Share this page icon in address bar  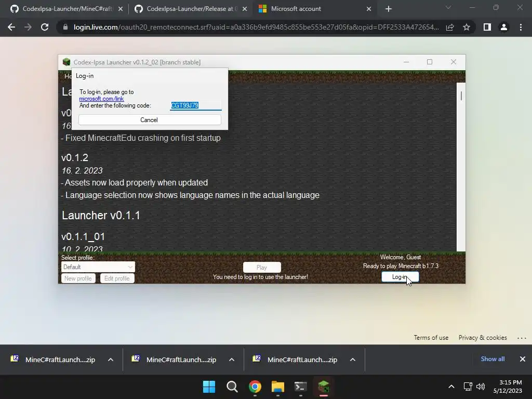pos(450,27)
